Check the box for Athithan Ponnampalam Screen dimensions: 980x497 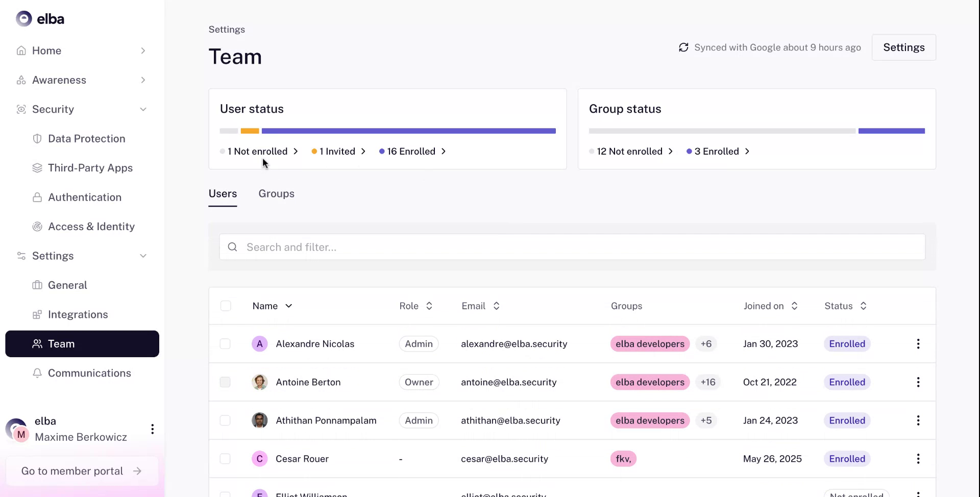(225, 420)
